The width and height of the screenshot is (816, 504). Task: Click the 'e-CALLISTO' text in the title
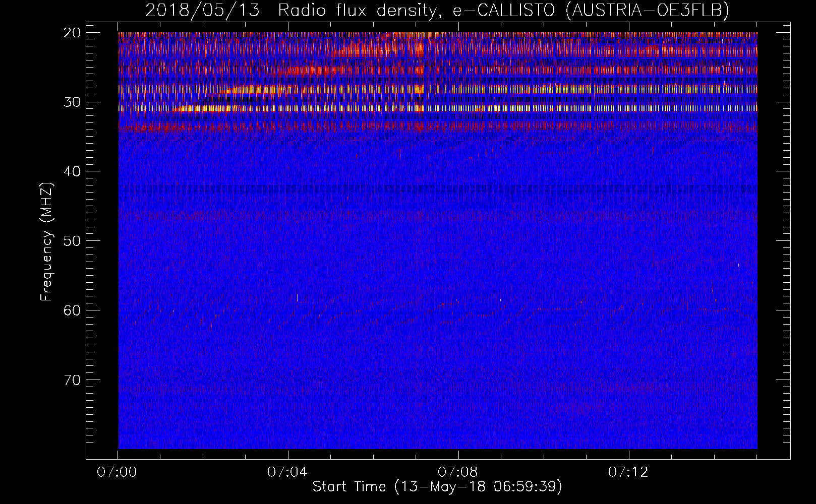point(503,10)
